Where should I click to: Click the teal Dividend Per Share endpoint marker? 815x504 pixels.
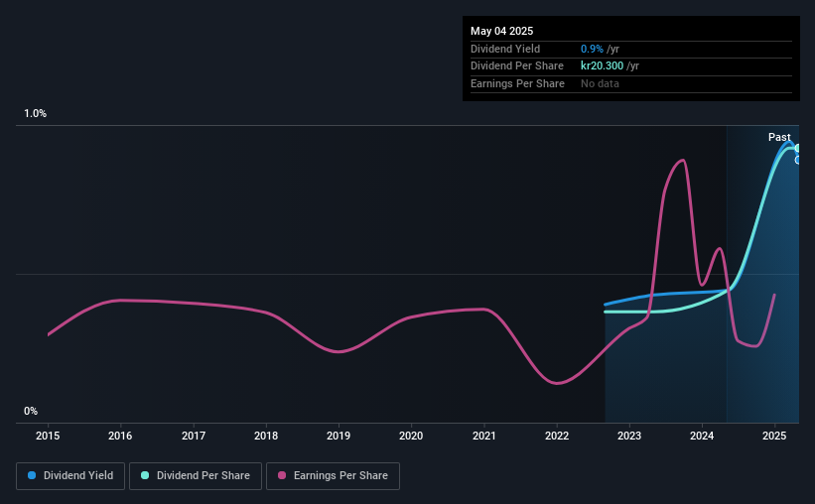click(x=797, y=149)
